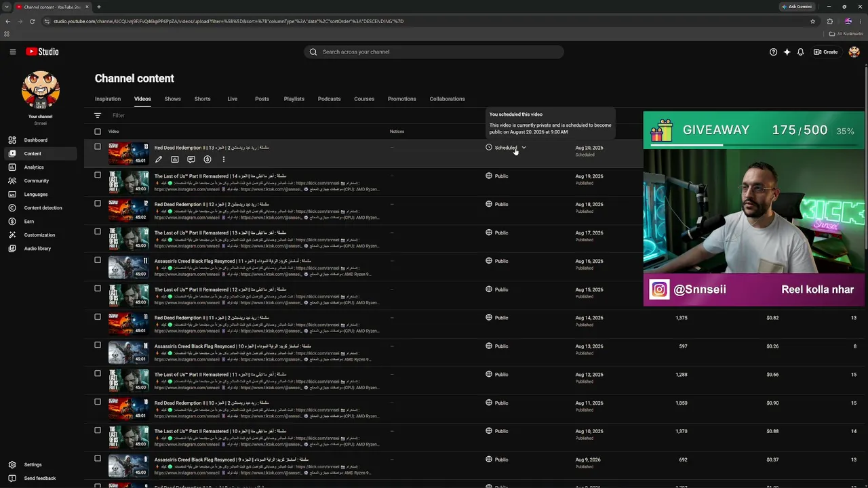Click Send feedback in the sidebar
The image size is (868, 488).
41,479
